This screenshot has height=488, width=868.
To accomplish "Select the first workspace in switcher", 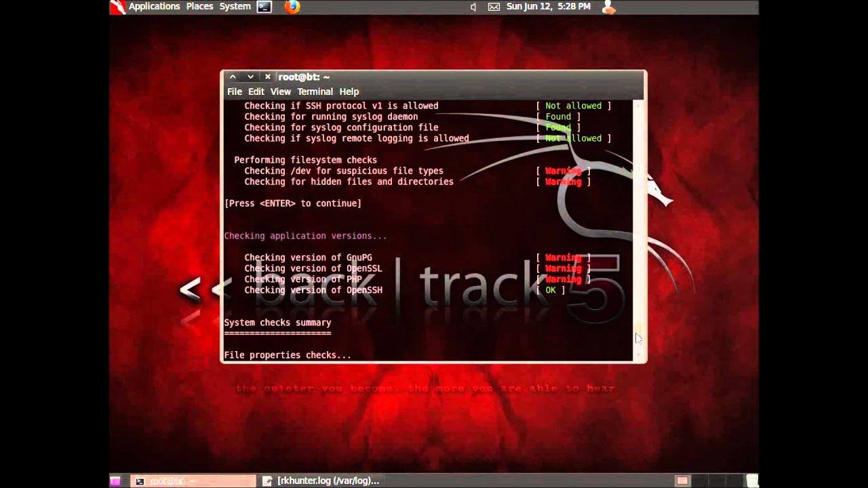I will (682, 481).
